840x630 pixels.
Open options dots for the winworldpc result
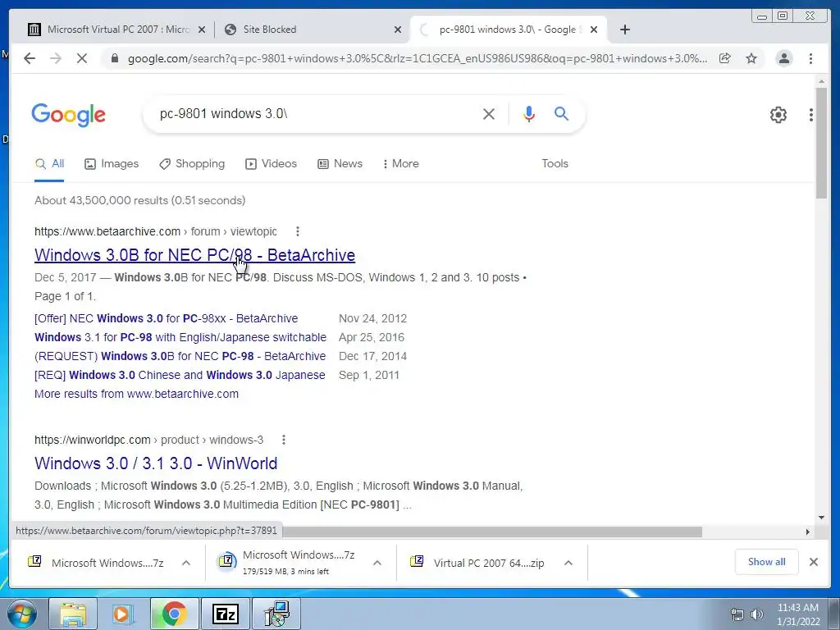283,440
